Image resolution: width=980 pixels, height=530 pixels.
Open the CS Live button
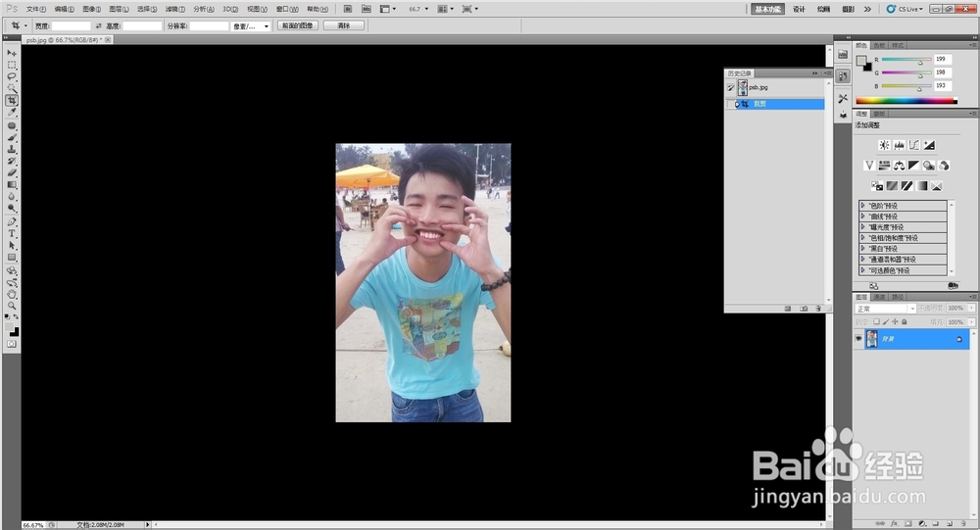coord(905,9)
